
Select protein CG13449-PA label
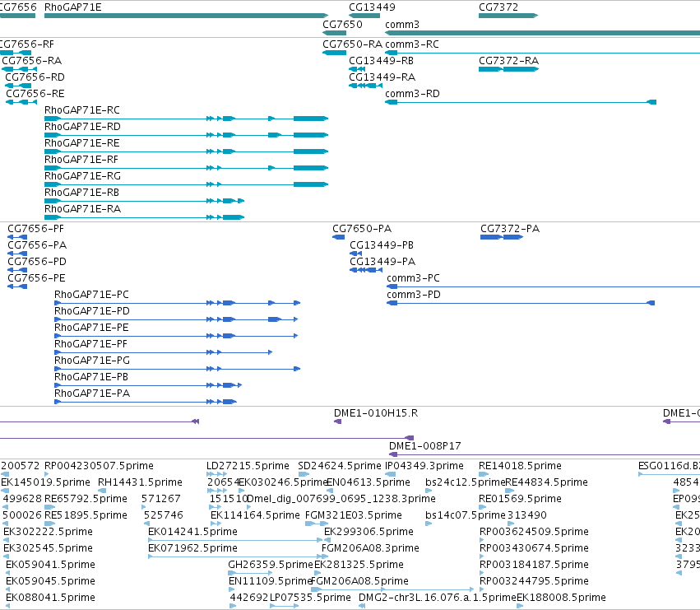(x=382, y=262)
